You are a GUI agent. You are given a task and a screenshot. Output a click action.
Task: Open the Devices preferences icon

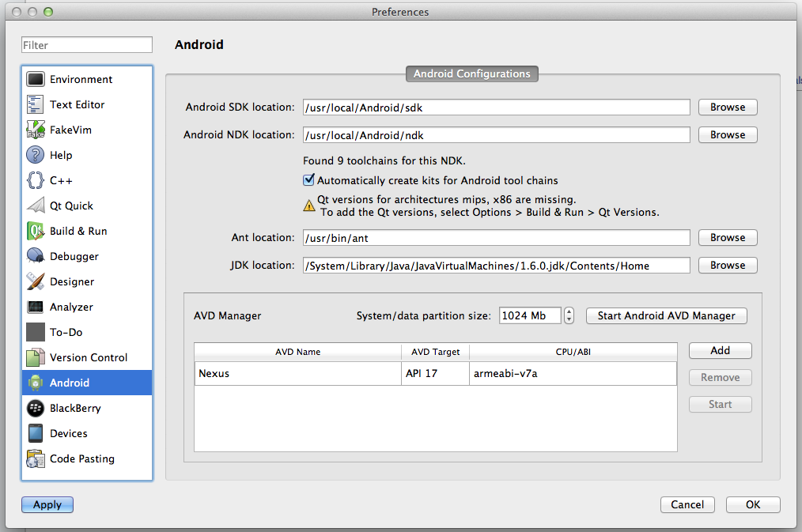(x=35, y=433)
